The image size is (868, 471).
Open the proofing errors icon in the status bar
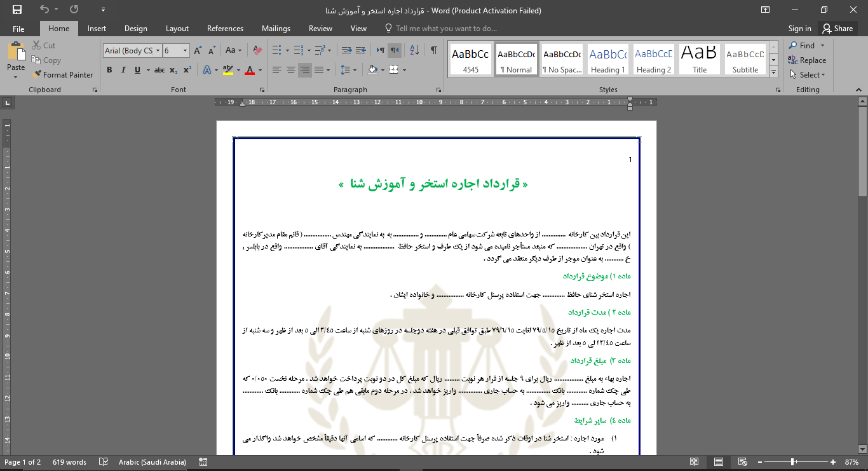(103, 462)
